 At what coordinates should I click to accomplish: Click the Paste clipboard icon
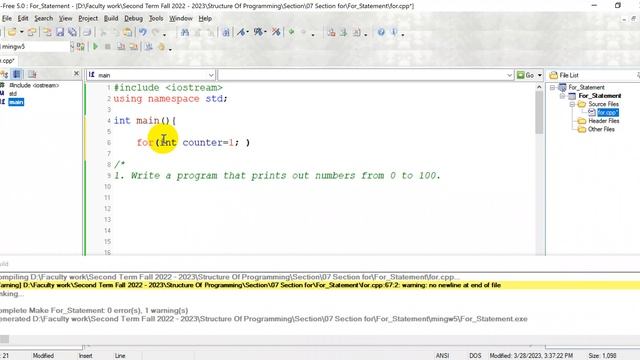[x=128, y=32]
